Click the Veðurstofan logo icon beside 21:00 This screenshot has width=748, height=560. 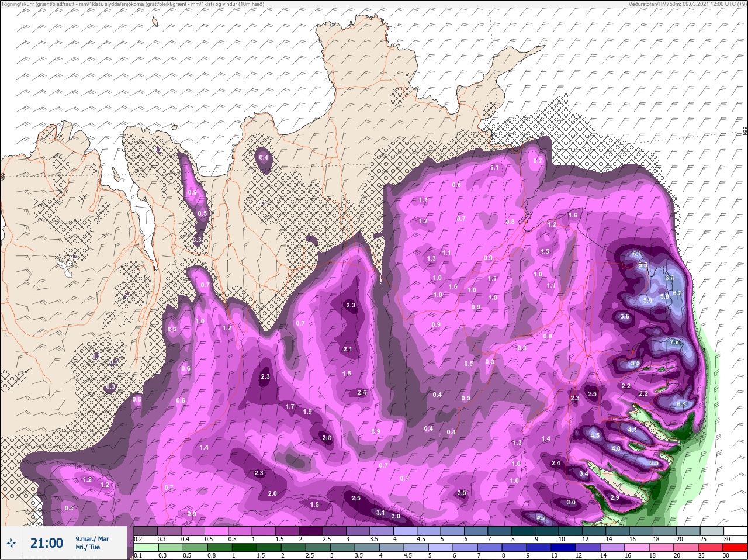[11, 543]
